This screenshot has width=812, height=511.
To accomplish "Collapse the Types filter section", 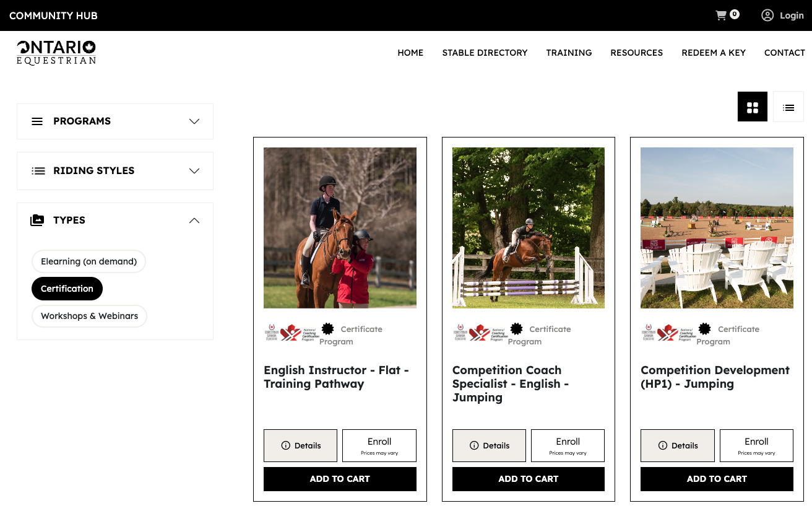I will click(x=194, y=221).
